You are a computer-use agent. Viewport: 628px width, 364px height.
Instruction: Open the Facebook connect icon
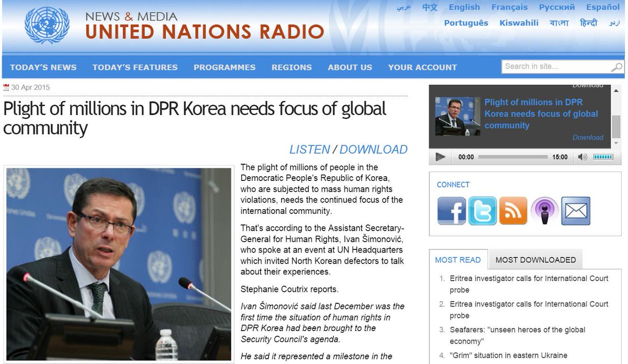point(452,211)
